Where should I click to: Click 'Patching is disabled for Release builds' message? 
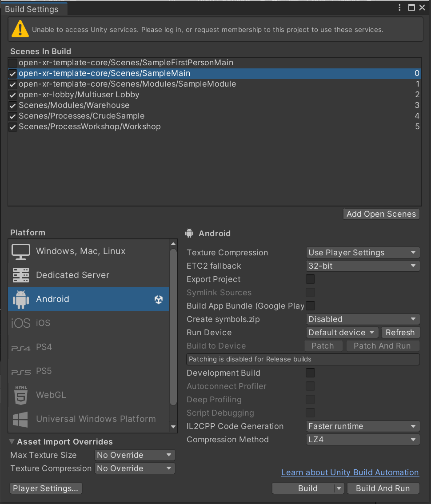(x=303, y=359)
